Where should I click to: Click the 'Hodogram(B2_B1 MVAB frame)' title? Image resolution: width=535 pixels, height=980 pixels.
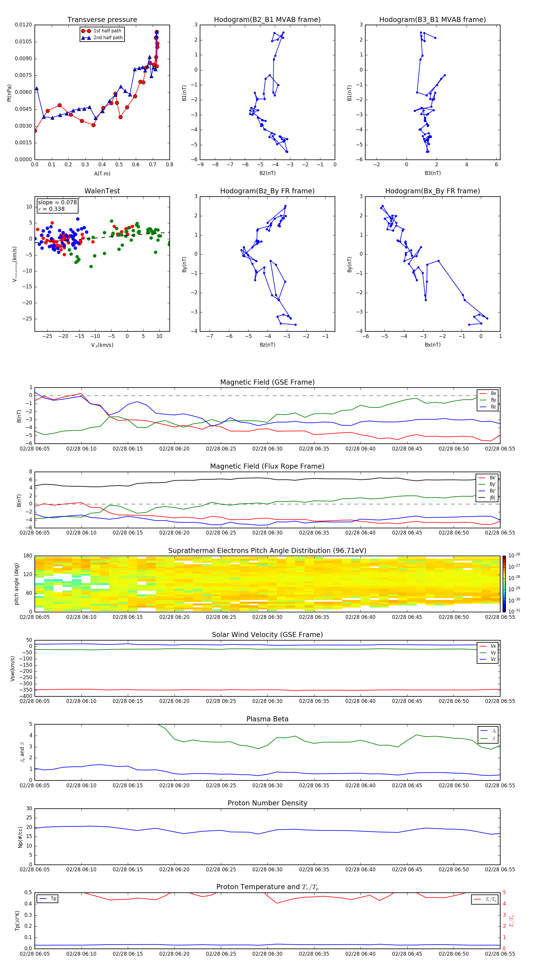point(267,20)
